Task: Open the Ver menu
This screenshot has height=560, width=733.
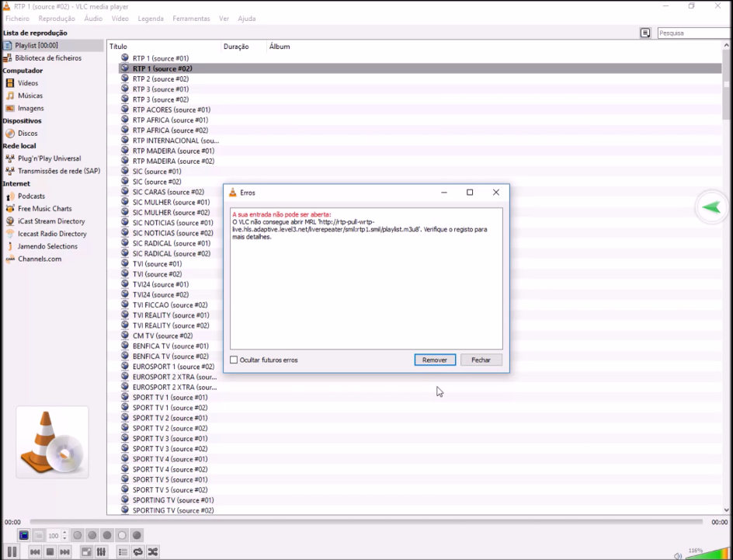Action: 224,19
